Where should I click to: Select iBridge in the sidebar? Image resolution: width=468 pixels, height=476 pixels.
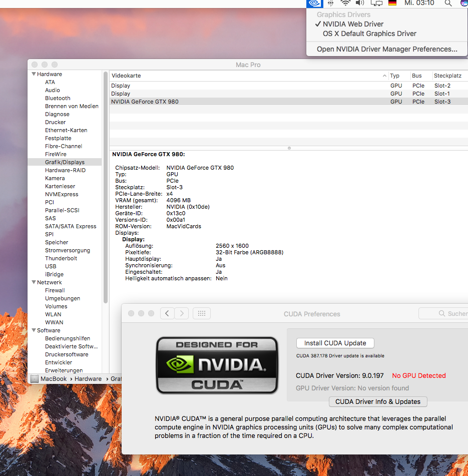click(55, 274)
